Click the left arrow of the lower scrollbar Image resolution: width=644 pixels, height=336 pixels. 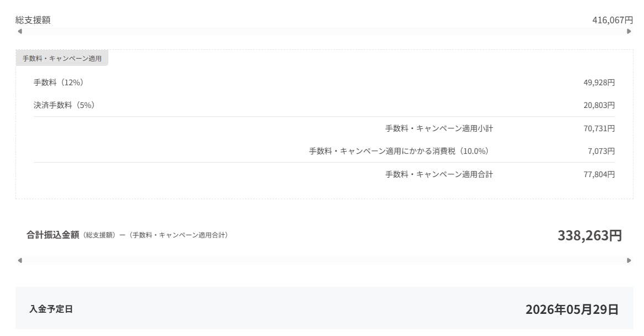tap(20, 261)
